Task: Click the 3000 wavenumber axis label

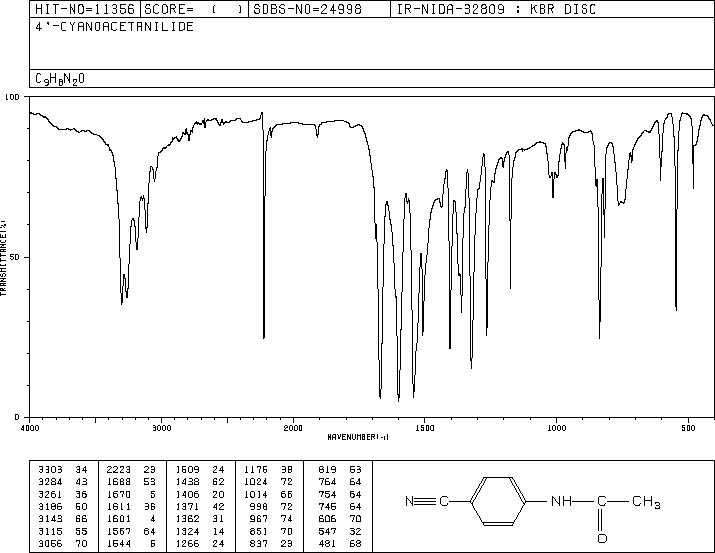Action: [161, 428]
